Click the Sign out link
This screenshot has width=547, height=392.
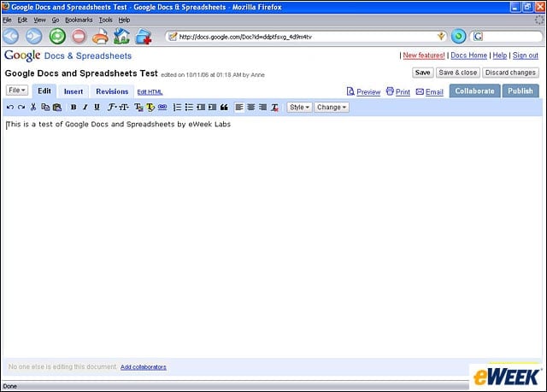tap(525, 56)
